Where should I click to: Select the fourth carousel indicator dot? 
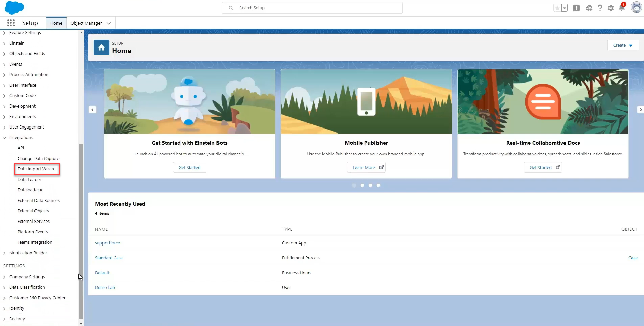(x=378, y=185)
